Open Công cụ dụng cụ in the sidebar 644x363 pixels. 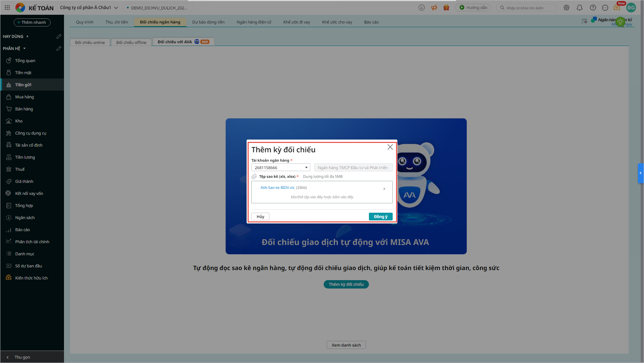pyautogui.click(x=32, y=133)
